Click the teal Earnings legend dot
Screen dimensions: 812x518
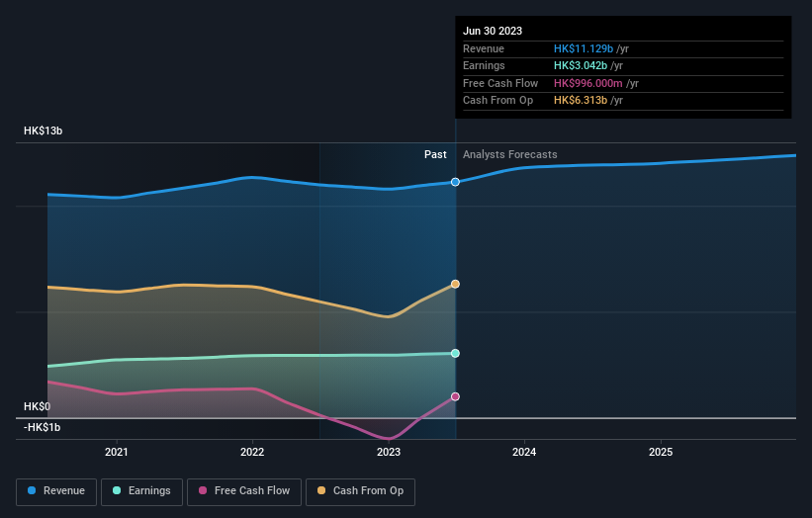[117, 490]
